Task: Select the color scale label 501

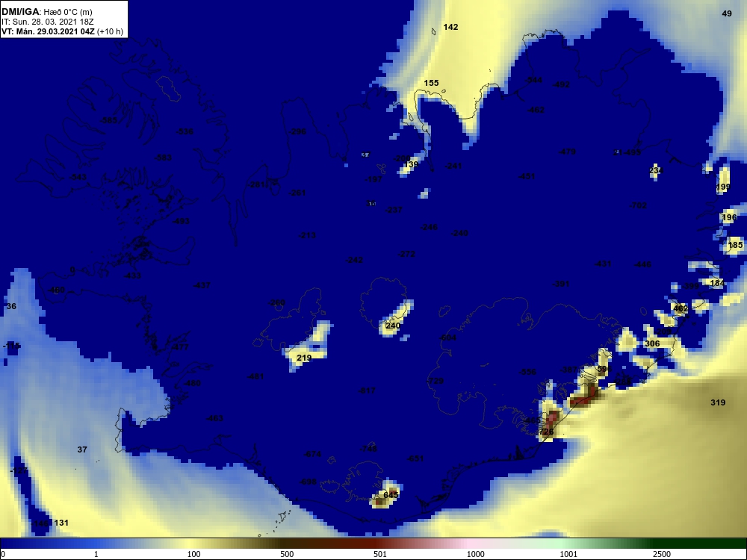Action: click(x=380, y=554)
